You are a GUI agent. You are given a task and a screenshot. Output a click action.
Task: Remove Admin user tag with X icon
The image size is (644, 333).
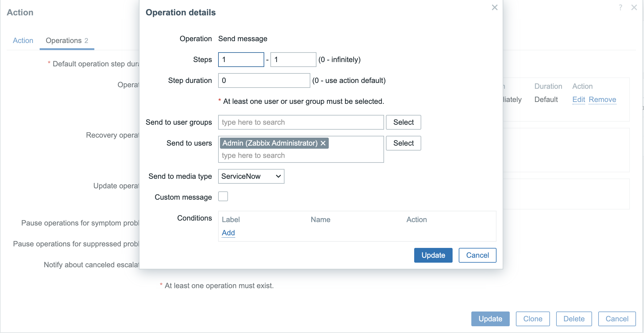coord(323,143)
